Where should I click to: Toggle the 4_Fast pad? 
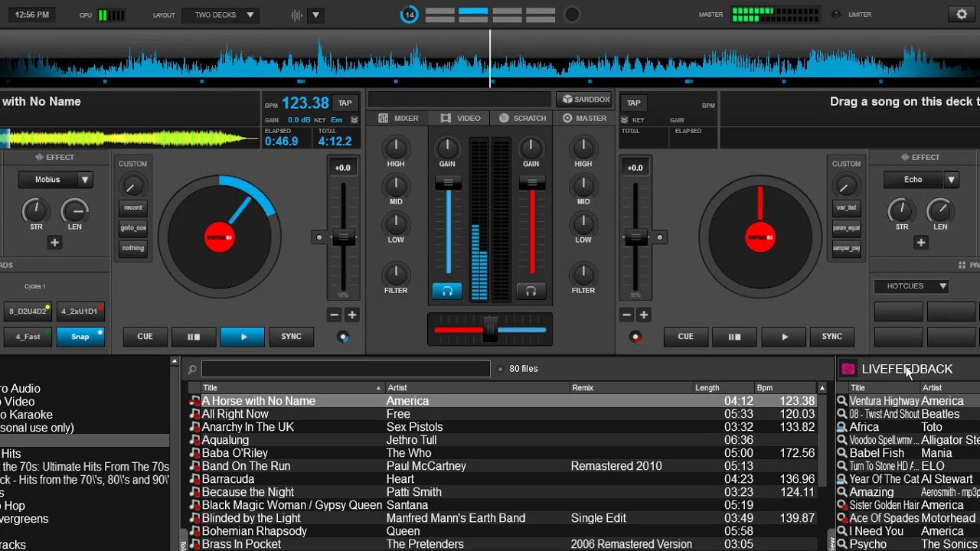tap(28, 337)
